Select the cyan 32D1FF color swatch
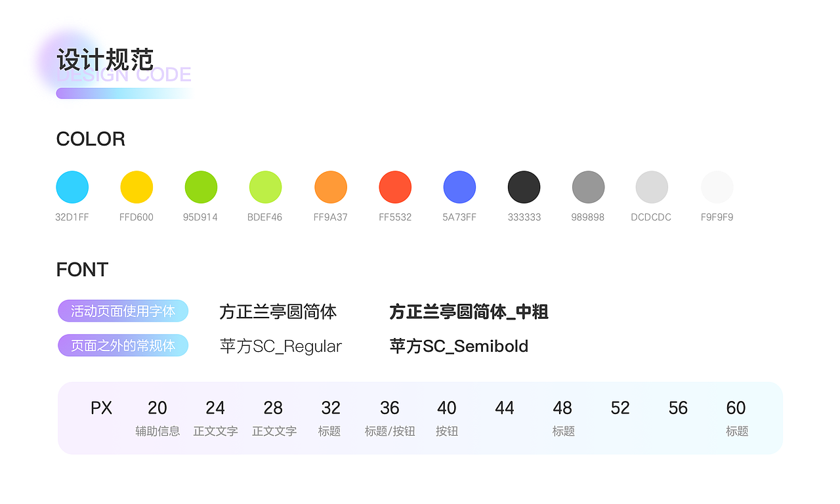Screen dimensions: 840x504 (72, 186)
